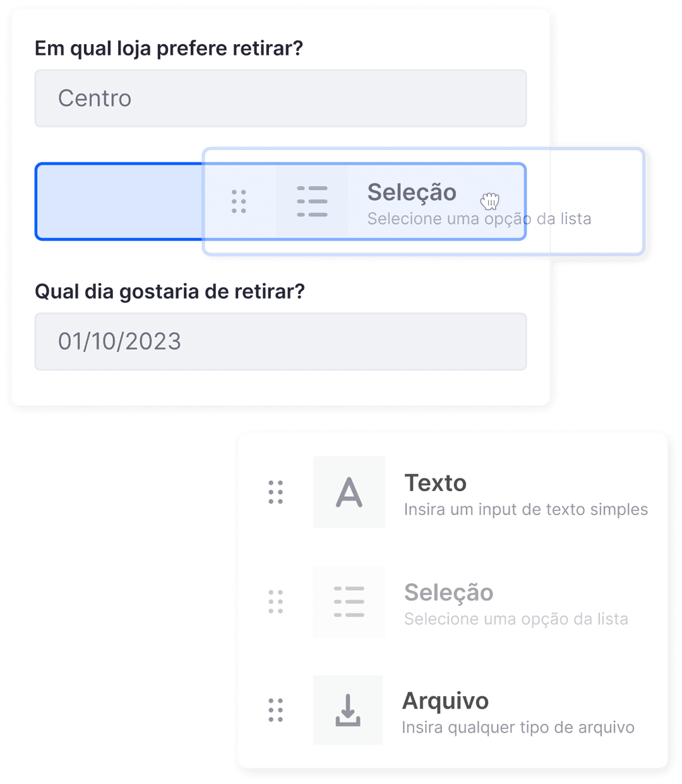Click the blue highlighted drop zone
The image size is (682, 784).
[119, 202]
